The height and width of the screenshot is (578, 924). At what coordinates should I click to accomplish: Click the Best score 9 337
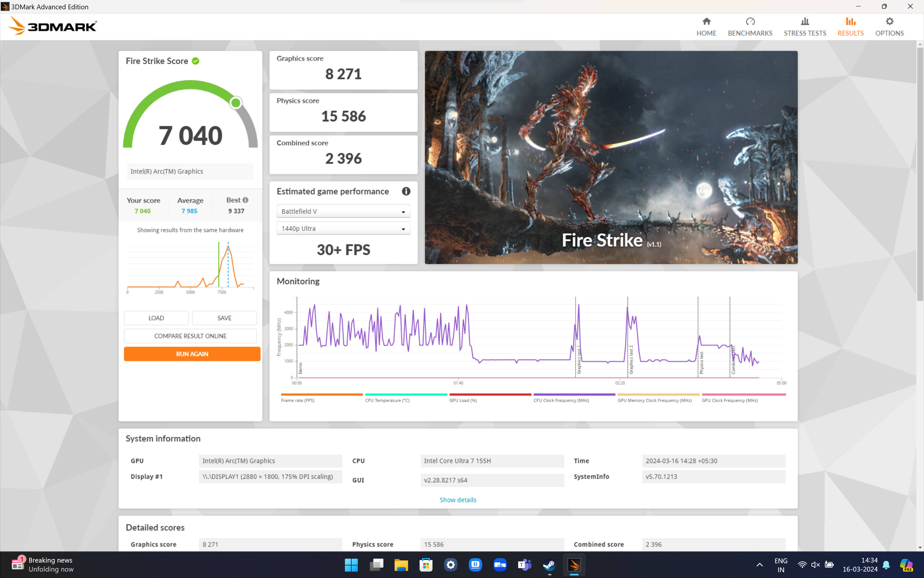pyautogui.click(x=236, y=211)
